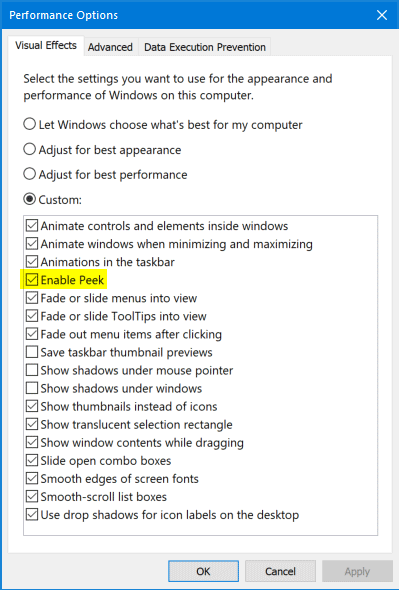Open the Data Execution Prevention tab
Viewport: 399px width, 590px height.
[x=205, y=47]
